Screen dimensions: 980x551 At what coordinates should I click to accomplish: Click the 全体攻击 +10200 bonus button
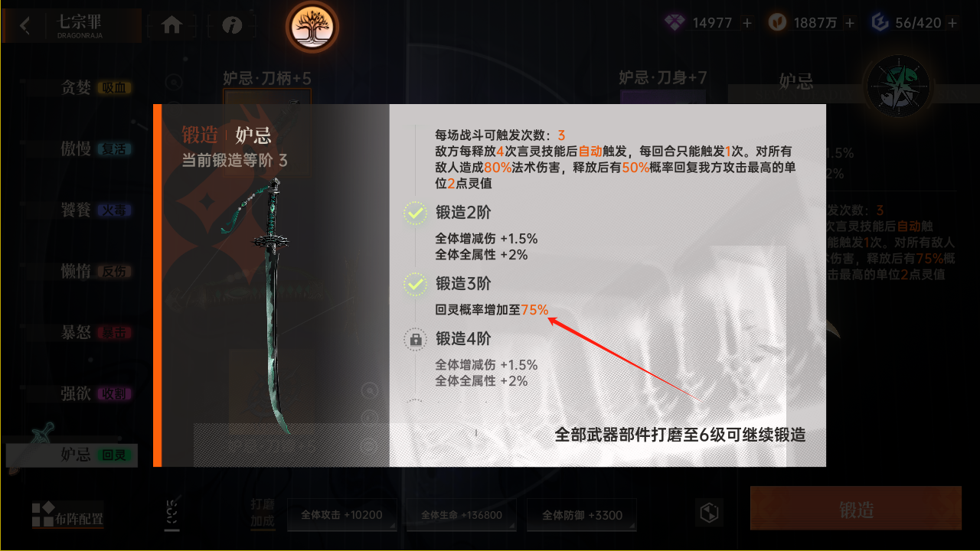coord(342,515)
